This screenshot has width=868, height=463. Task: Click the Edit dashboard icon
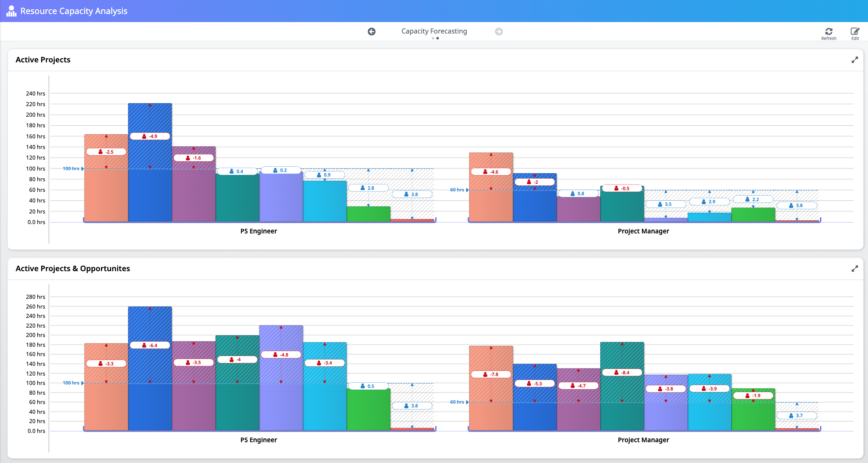(855, 31)
